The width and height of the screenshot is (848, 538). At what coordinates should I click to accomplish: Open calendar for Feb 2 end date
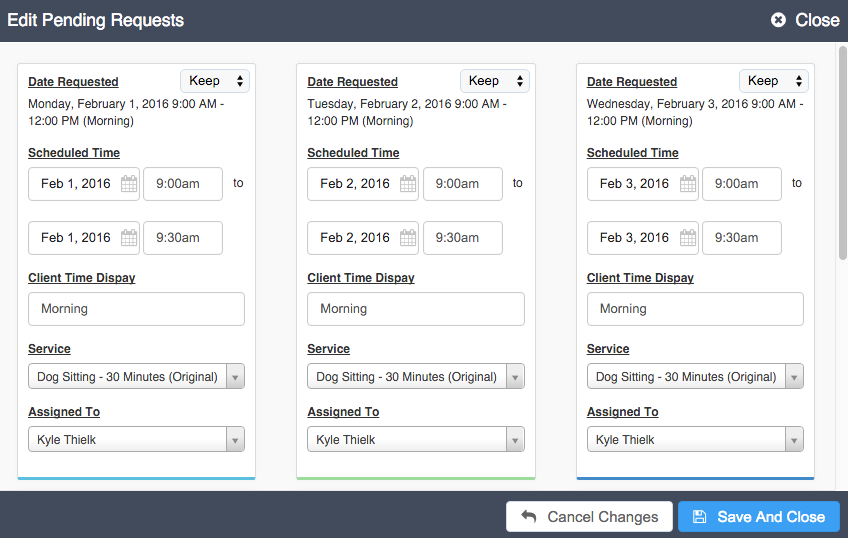[x=408, y=238]
